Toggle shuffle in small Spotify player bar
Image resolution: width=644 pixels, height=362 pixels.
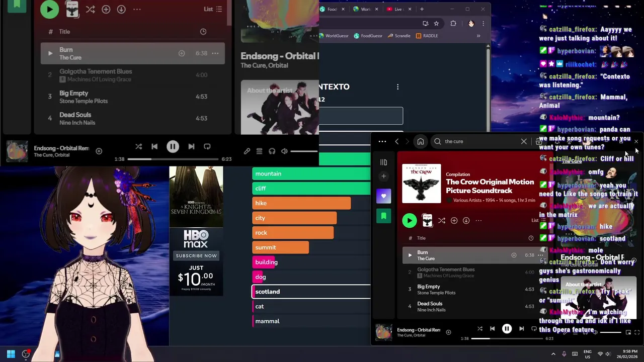479,329
